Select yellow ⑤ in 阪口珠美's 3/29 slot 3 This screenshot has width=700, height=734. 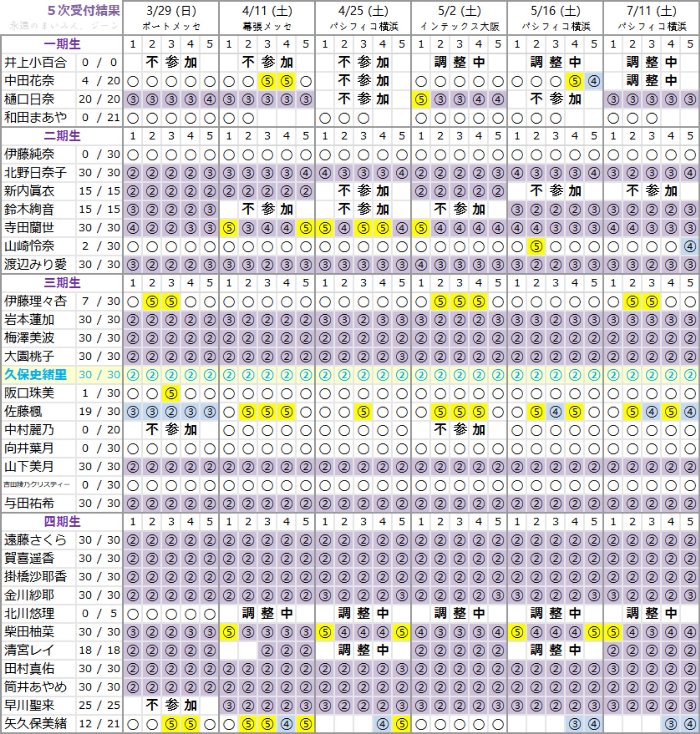point(171,393)
